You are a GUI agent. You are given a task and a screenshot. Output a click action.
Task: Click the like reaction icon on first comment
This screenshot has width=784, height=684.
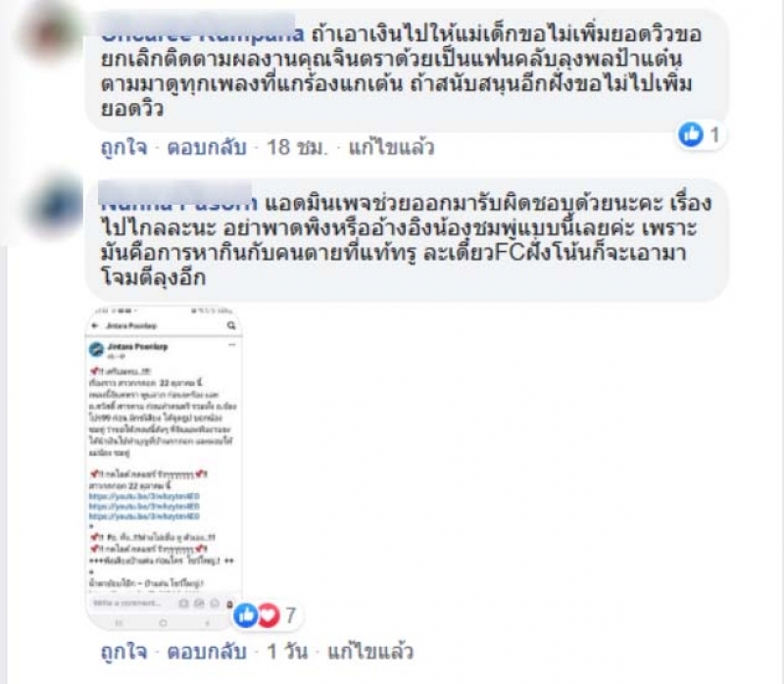coord(691,134)
